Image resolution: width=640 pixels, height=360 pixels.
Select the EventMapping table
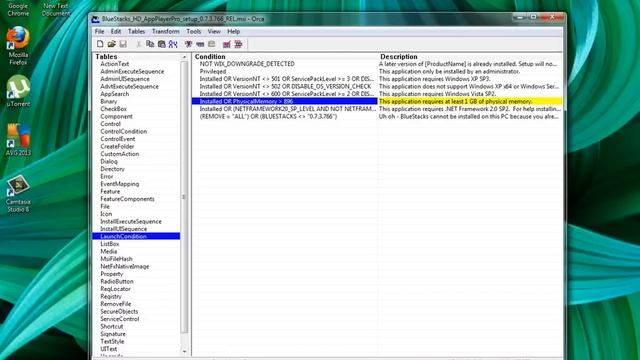tap(120, 184)
